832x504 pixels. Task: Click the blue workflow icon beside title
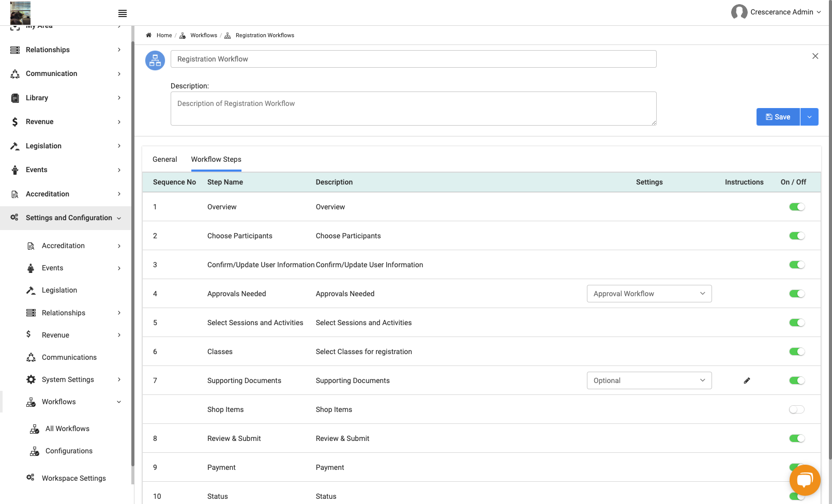[155, 60]
